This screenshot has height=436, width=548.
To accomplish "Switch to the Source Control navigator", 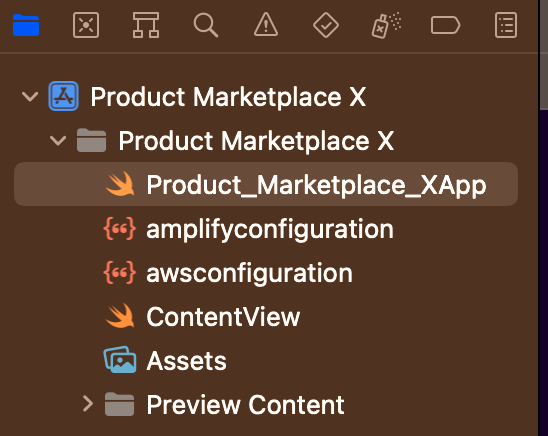I will point(86,25).
